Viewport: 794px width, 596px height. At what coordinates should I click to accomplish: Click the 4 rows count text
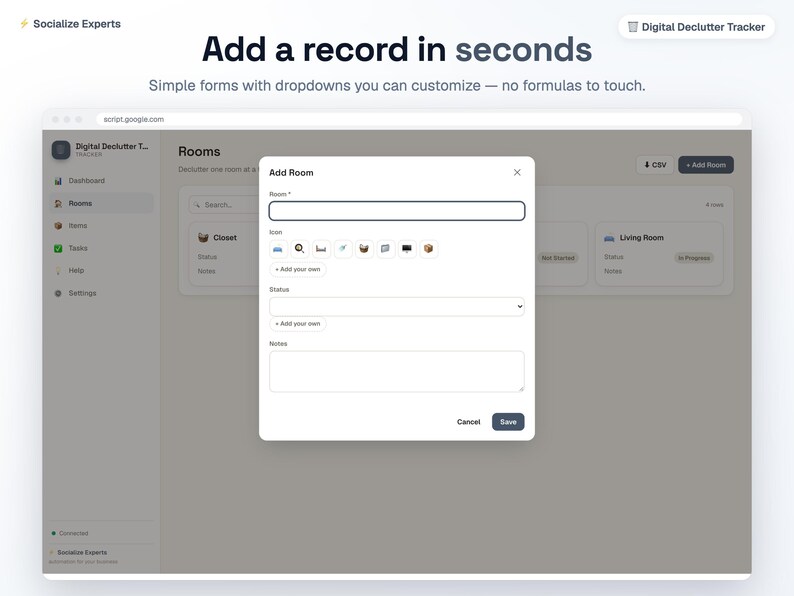[714, 205]
